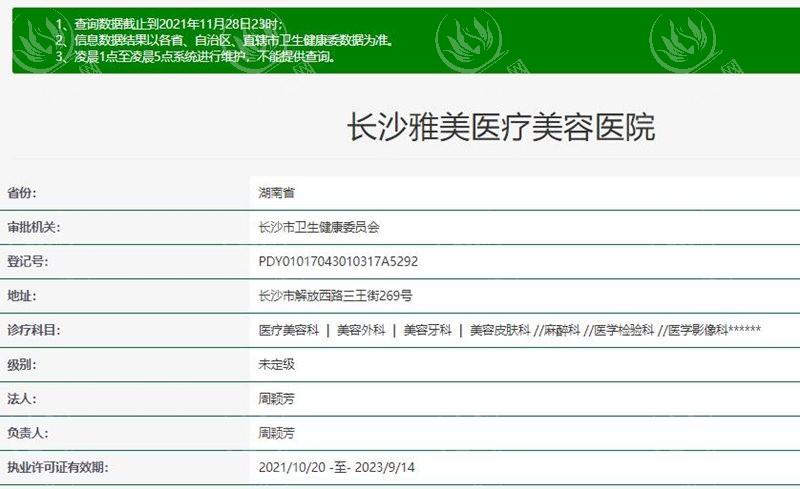
Task: Select the 诊疗科目 label
Action: pyautogui.click(x=33, y=330)
